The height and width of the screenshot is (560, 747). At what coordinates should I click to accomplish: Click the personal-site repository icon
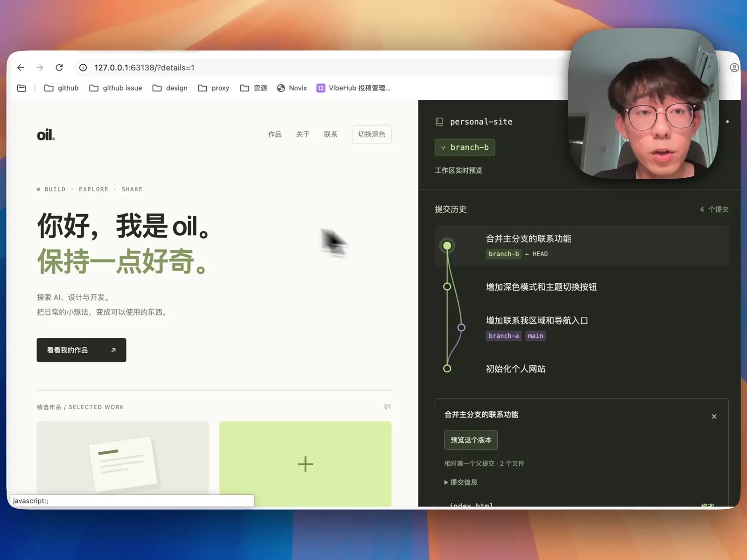click(439, 122)
